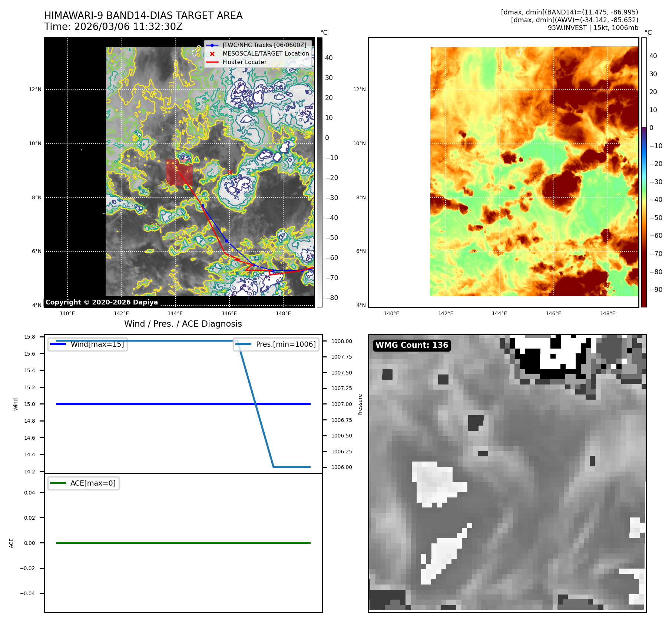Click the 64 contour label on satellite map
This screenshot has height=626, width=672.
click(126, 206)
